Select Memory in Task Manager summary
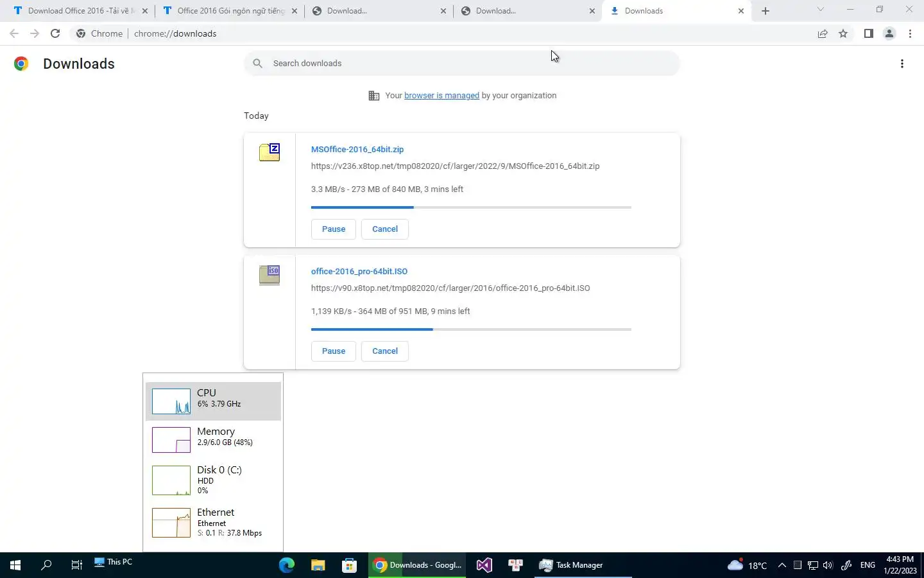This screenshot has height=578, width=924. (x=213, y=440)
